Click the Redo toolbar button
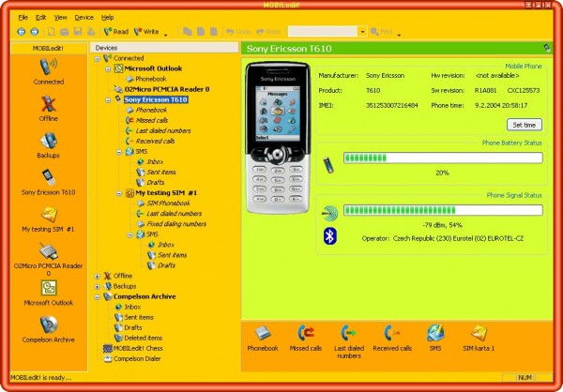Screen dimensions: 563x392 point(268,32)
